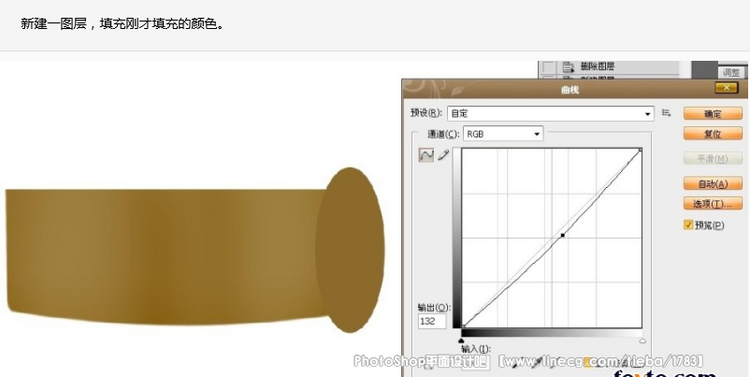Select the curve control point on graph
Viewport: 750px width, 377px height.
point(562,235)
